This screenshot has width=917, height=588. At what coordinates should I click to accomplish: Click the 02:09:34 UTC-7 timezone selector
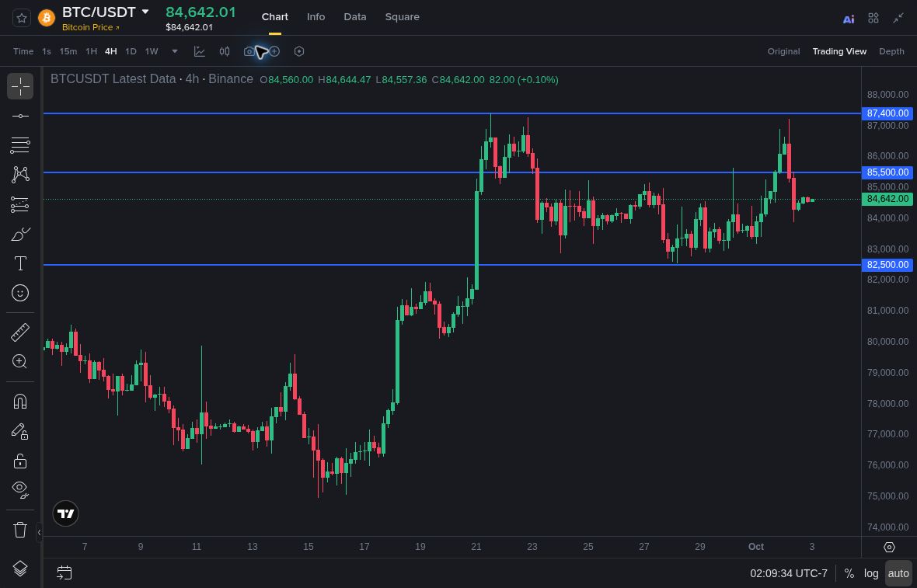pos(788,573)
